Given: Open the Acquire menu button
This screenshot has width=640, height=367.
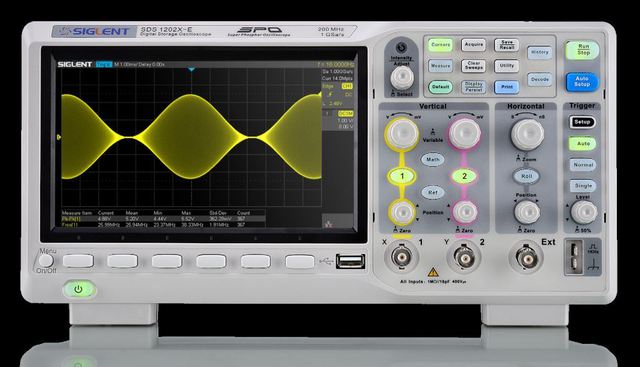Looking at the screenshot, I should (474, 44).
